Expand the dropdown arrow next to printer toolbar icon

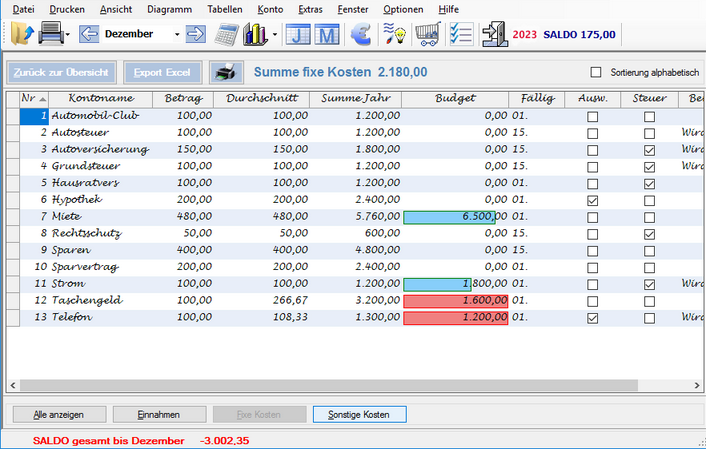tap(66, 35)
